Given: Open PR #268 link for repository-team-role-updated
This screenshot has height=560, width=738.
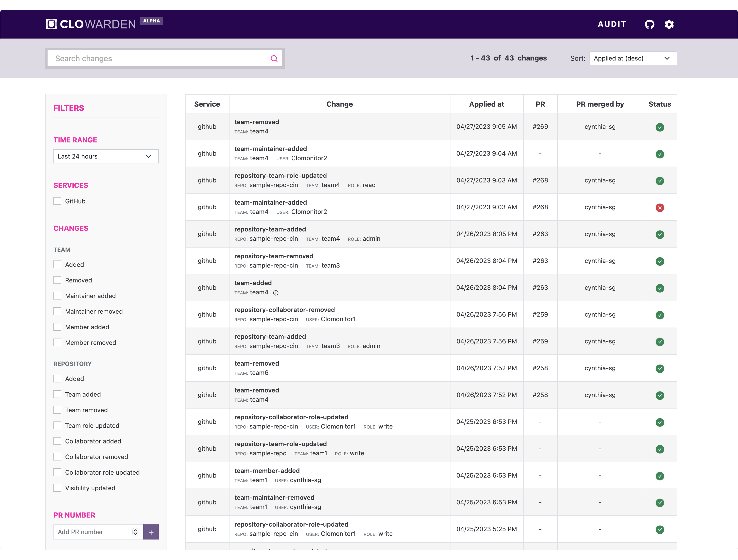Looking at the screenshot, I should (540, 180).
